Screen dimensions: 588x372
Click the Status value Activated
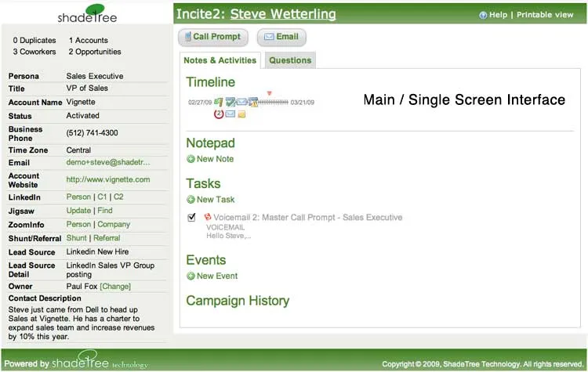pos(83,115)
